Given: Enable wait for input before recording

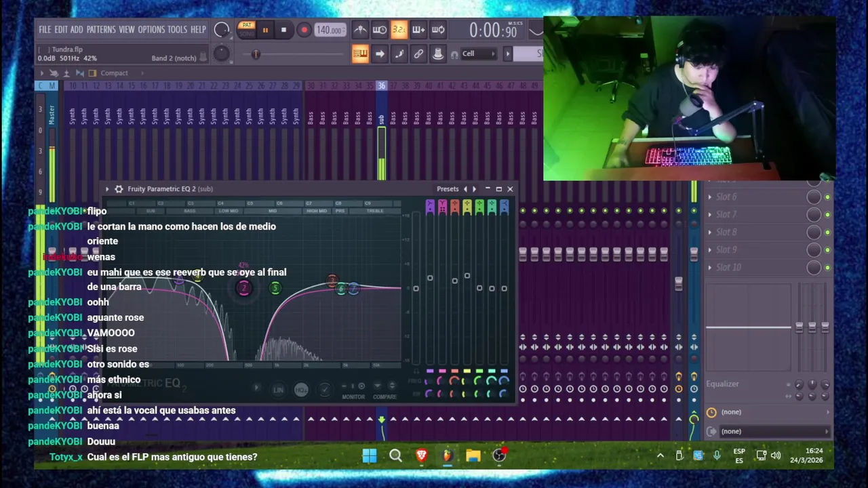Looking at the screenshot, I should click(x=380, y=30).
